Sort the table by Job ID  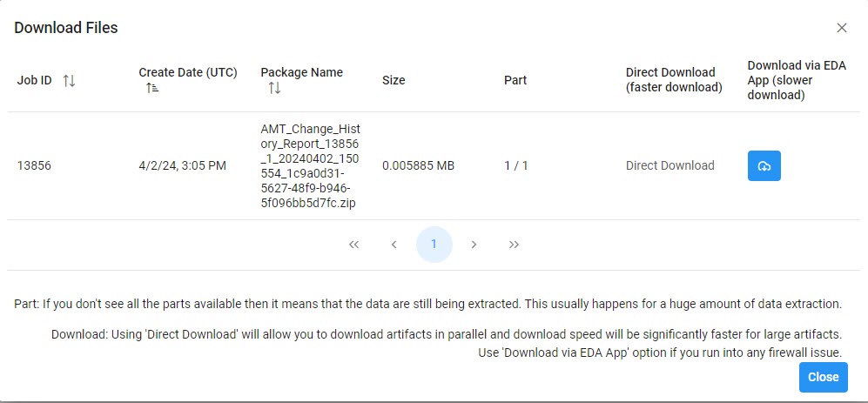70,81
